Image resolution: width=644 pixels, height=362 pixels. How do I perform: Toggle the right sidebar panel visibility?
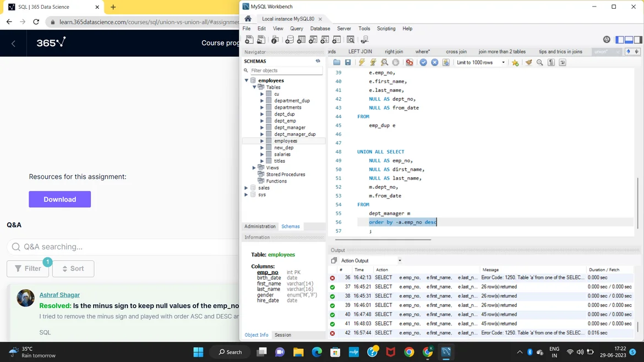pyautogui.click(x=637, y=40)
